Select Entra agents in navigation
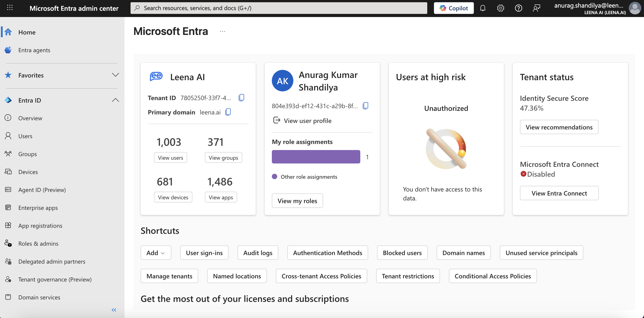 (x=34, y=50)
